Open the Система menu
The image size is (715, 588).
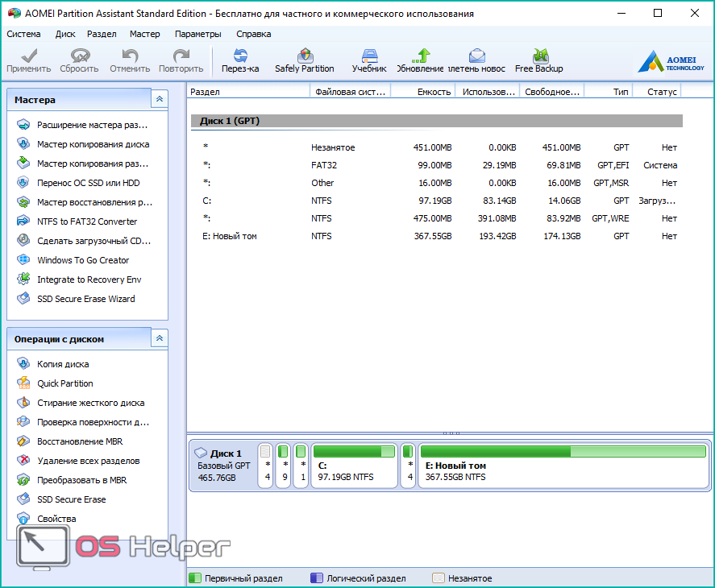[23, 34]
